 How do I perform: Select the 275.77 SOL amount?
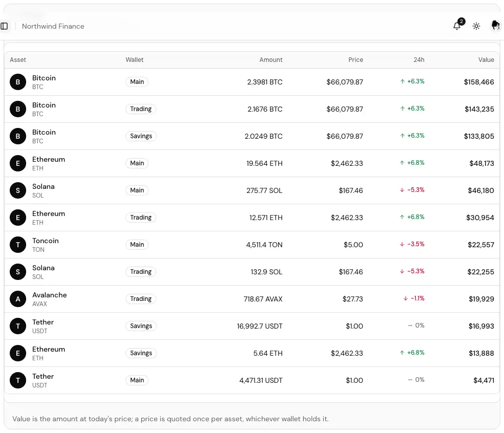tap(264, 191)
